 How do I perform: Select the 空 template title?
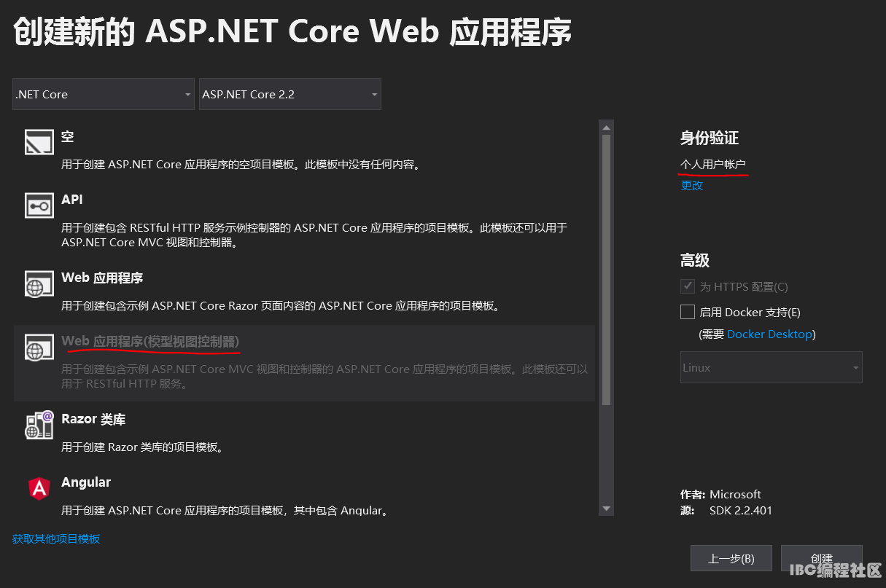coord(68,136)
